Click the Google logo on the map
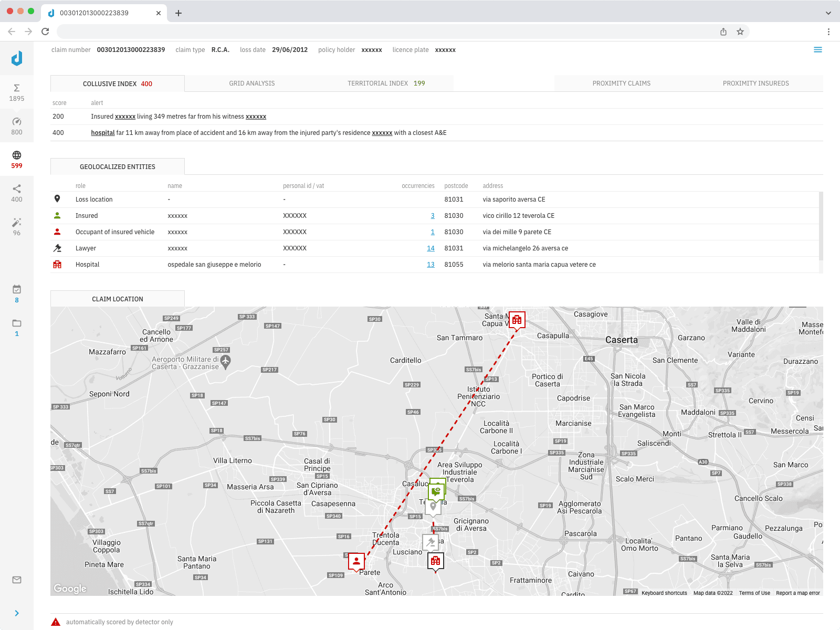 [x=70, y=589]
